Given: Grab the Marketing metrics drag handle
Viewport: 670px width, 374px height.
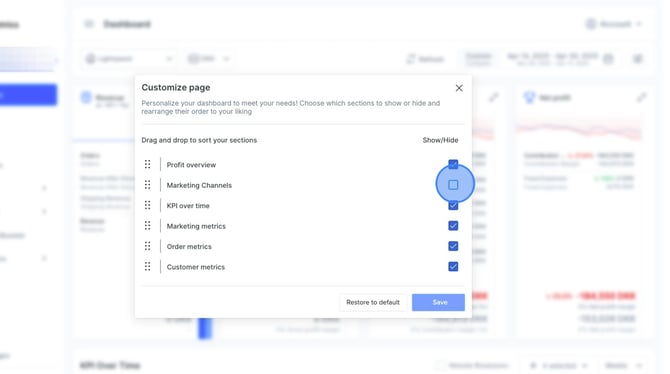Looking at the screenshot, I should click(x=147, y=226).
